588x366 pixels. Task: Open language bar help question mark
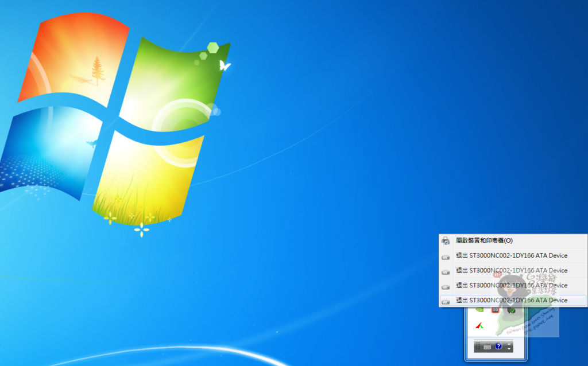tap(498, 346)
